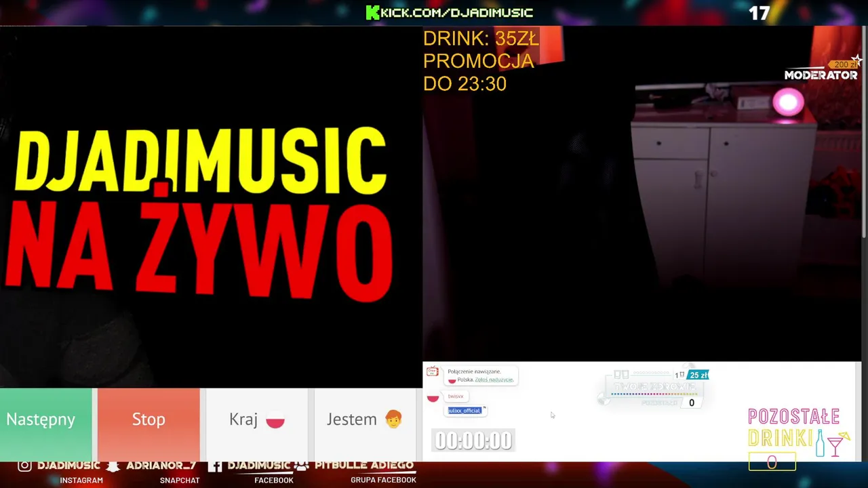Click the 'INSTAGRAM' label
Image resolution: width=868 pixels, height=488 pixels.
(x=81, y=480)
